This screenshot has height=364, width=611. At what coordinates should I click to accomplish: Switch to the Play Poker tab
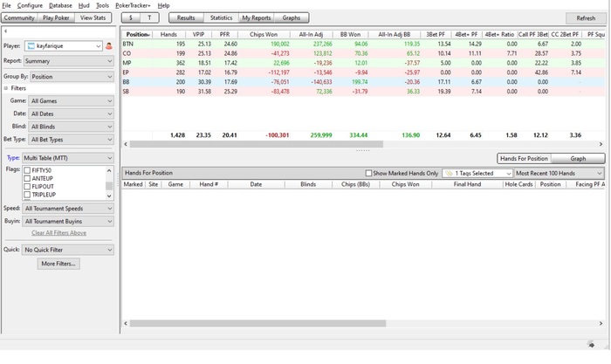click(x=56, y=18)
